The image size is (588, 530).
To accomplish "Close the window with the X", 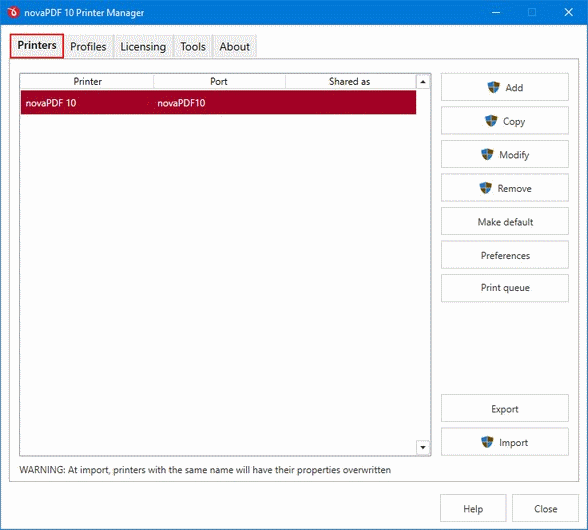I will click(x=568, y=12).
